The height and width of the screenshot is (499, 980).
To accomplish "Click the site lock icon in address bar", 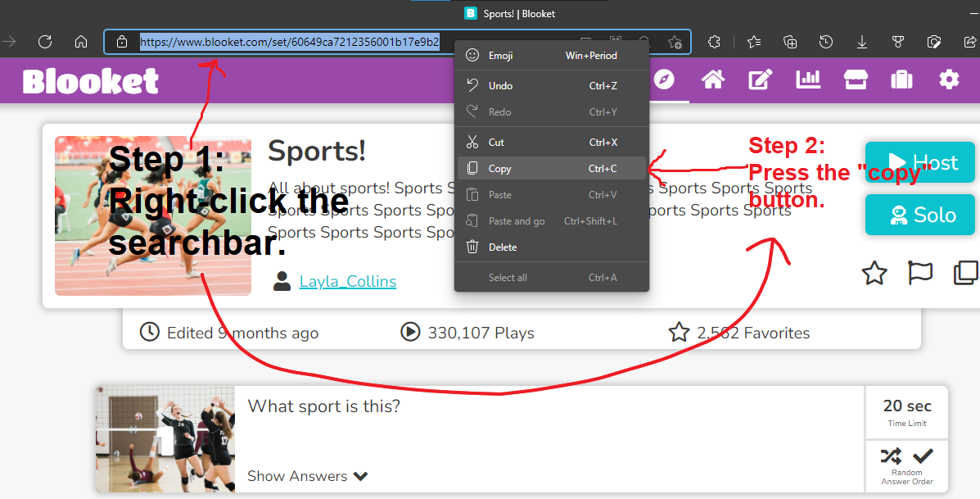I will click(122, 42).
